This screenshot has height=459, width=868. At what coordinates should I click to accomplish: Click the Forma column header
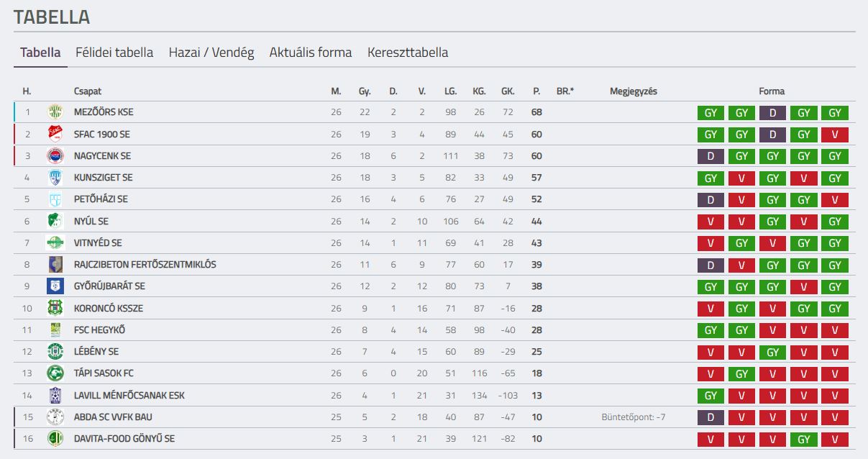coord(772,91)
